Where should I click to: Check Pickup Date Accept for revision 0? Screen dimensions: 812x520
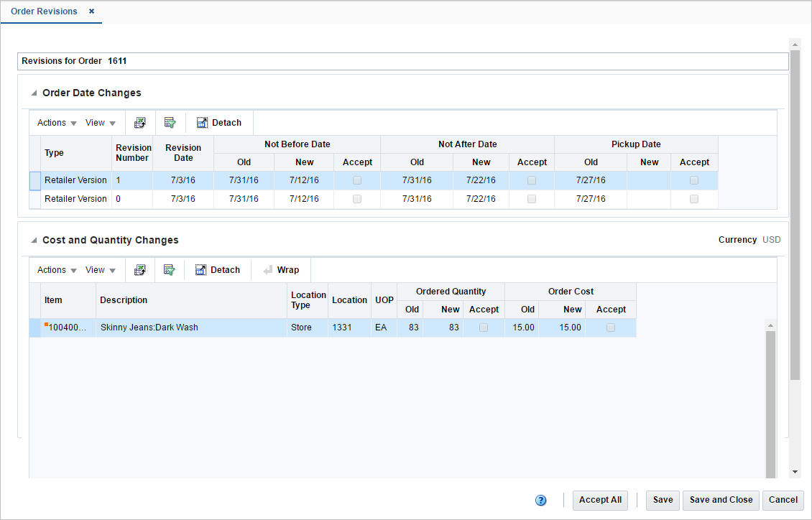point(694,199)
